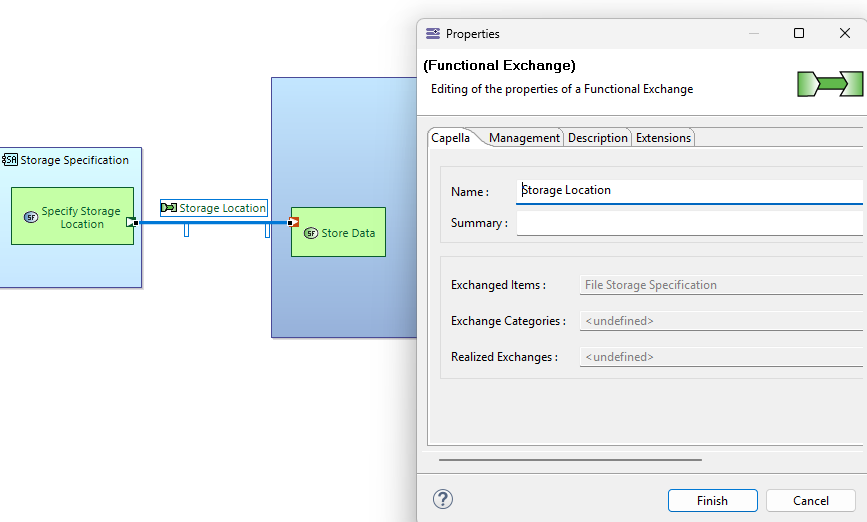Open the help question mark icon
The width and height of the screenshot is (867, 522).
click(442, 499)
